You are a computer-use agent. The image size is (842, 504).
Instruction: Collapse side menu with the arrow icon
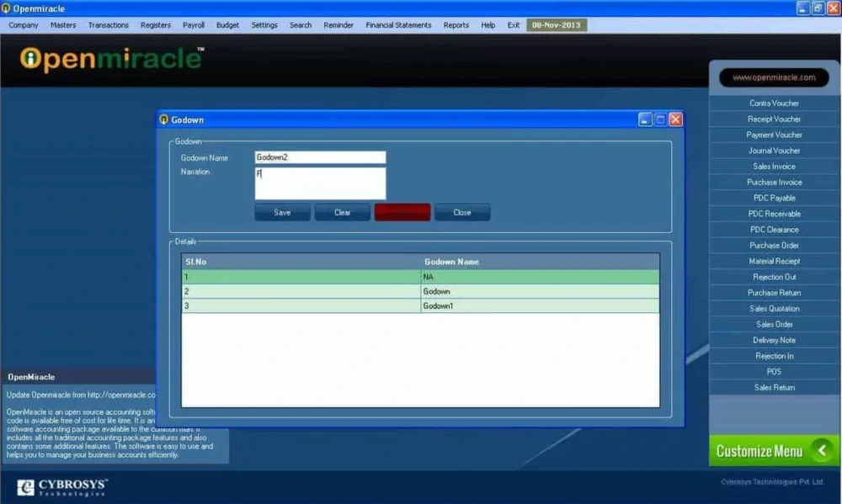click(822, 450)
